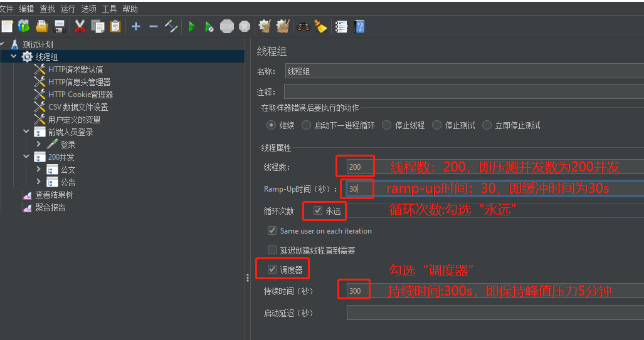Viewport: 644px width, 340px height.
Task: Open the Function Helper list icon
Action: tap(341, 27)
